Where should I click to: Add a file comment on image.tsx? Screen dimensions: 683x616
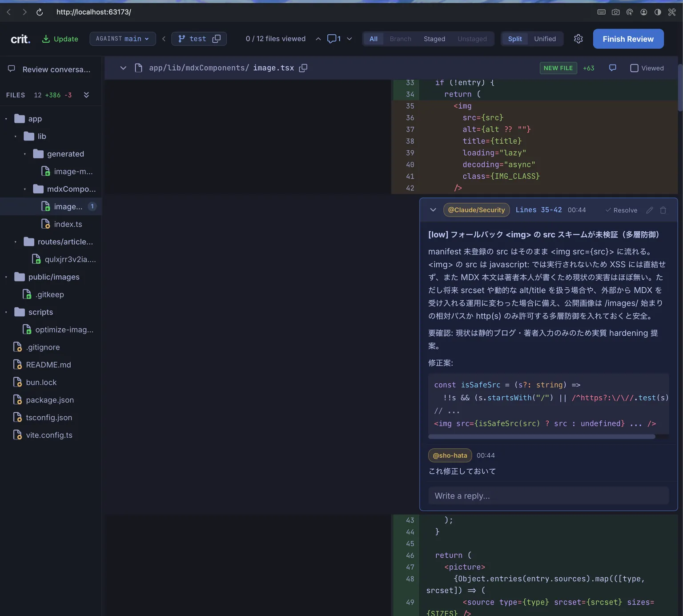(x=612, y=68)
